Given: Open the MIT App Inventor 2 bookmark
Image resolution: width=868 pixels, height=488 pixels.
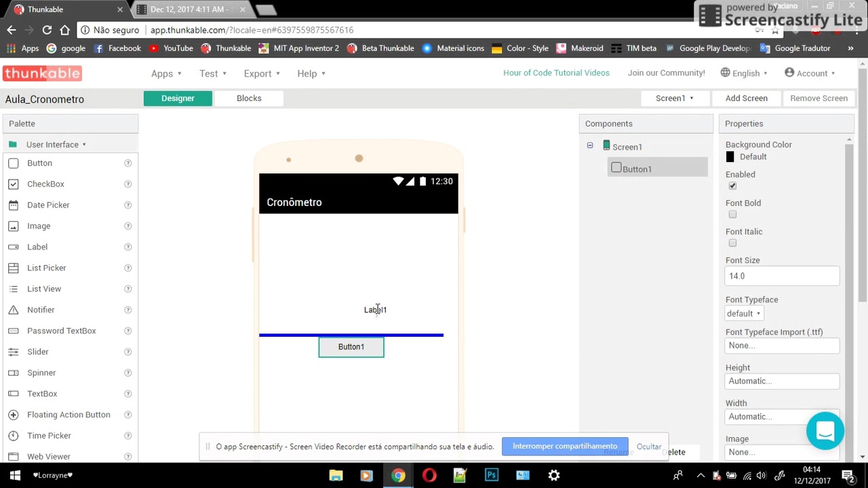Looking at the screenshot, I should pos(298,48).
